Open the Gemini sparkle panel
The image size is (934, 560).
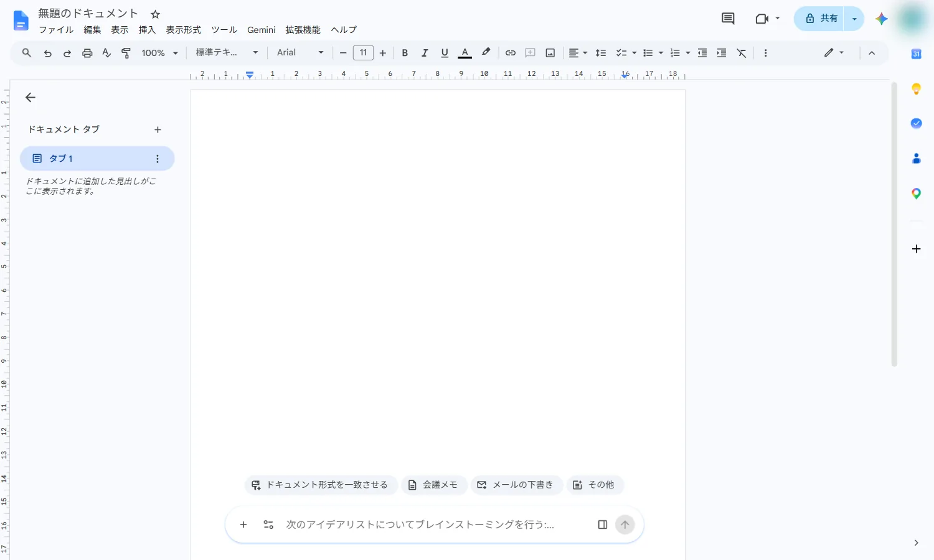pos(881,19)
